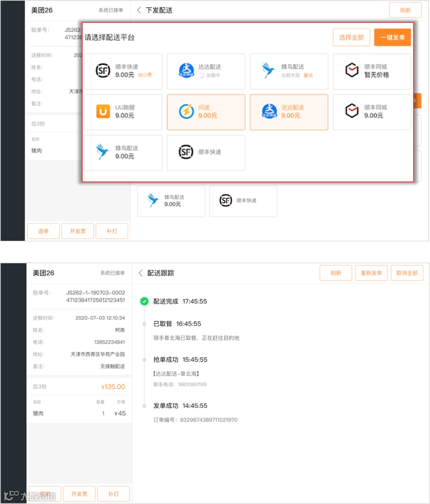Deselect the highlighted 闪送 9.00元 card
This screenshot has height=504, width=430.
tap(206, 112)
